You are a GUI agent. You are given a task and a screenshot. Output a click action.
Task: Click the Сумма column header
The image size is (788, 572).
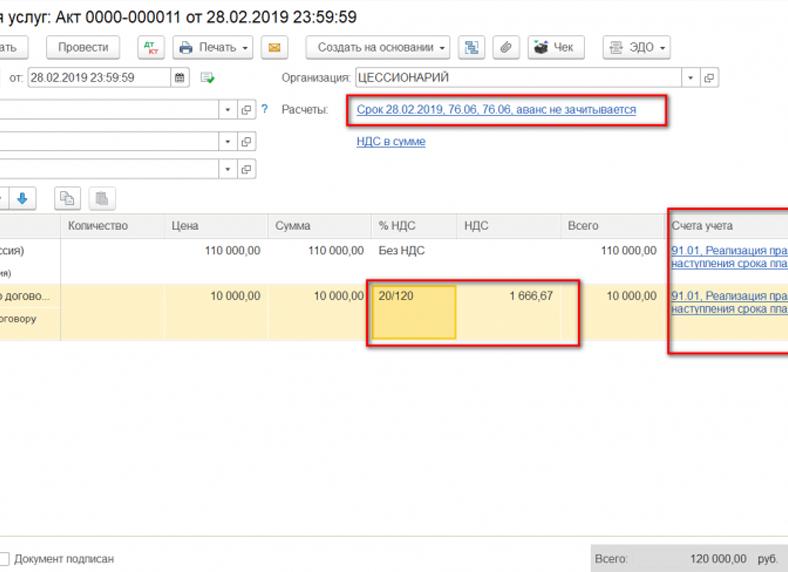point(320,226)
